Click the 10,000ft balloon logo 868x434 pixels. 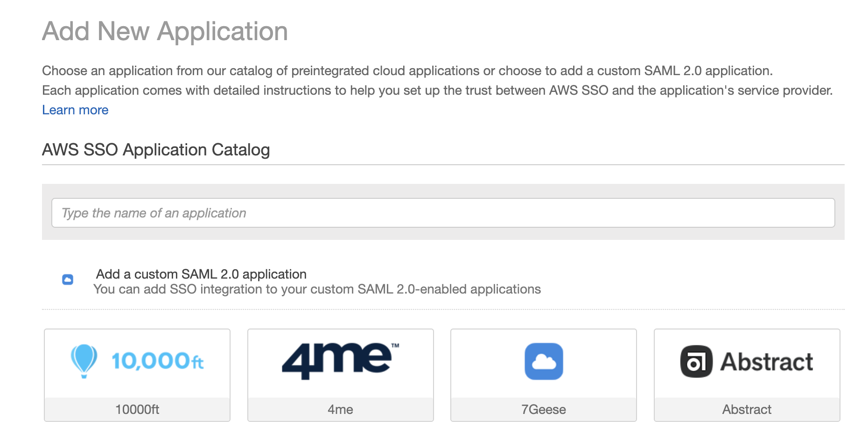coord(84,361)
